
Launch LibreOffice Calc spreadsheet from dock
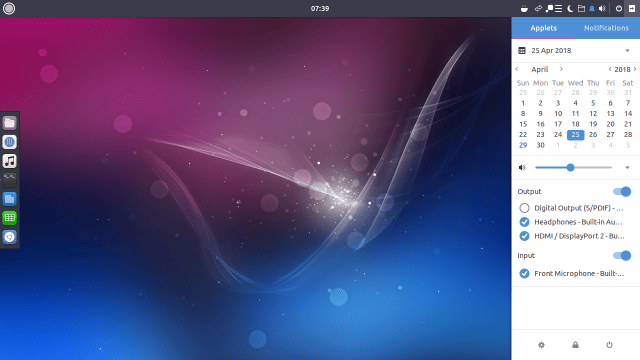(x=9, y=218)
